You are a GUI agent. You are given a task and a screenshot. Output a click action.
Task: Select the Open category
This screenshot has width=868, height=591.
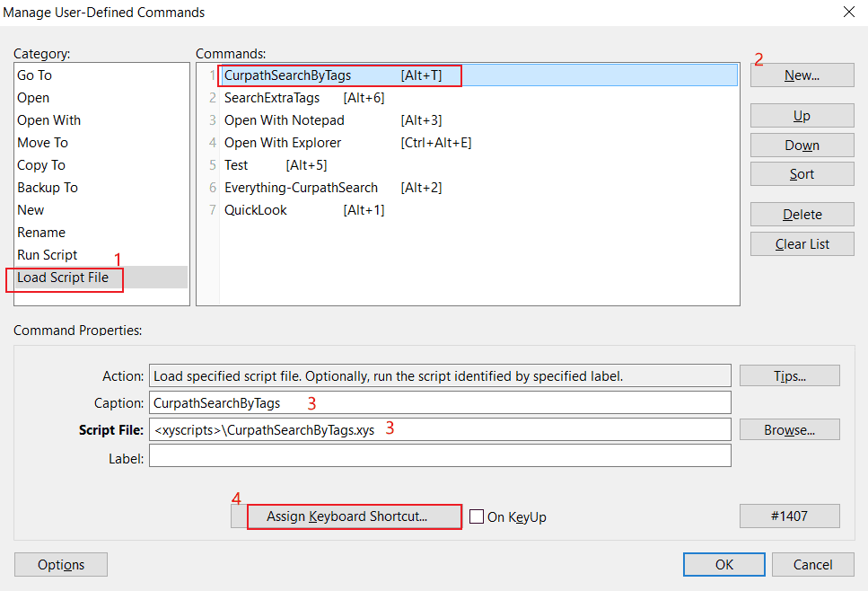(101, 98)
